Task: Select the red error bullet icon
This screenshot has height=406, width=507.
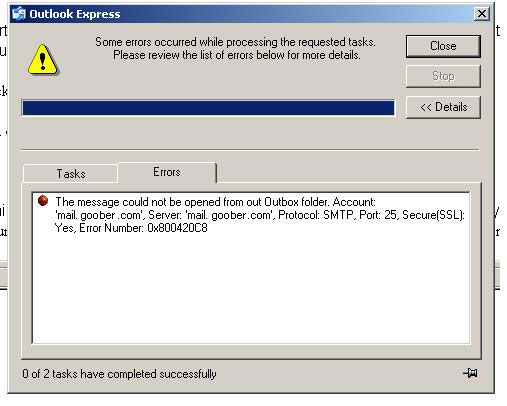Action: pos(43,201)
